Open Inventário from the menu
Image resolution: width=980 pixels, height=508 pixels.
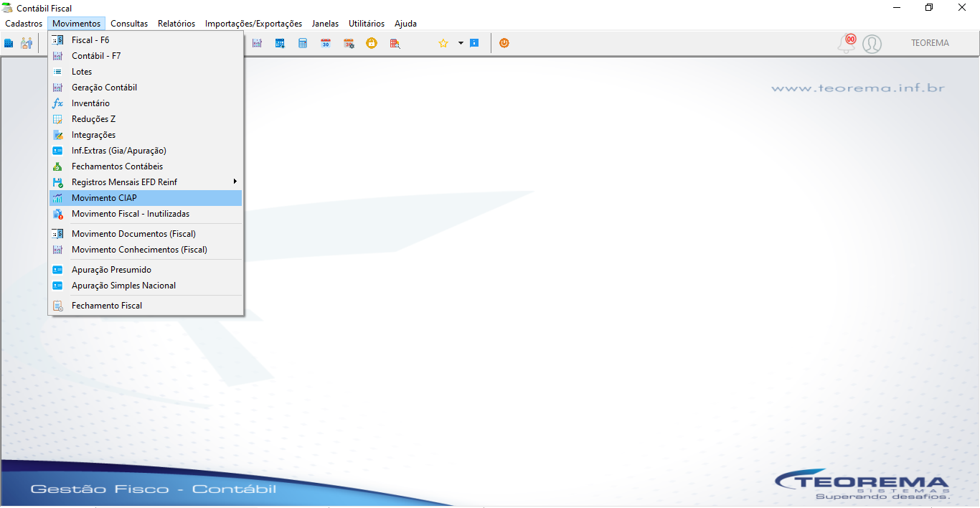point(146,103)
